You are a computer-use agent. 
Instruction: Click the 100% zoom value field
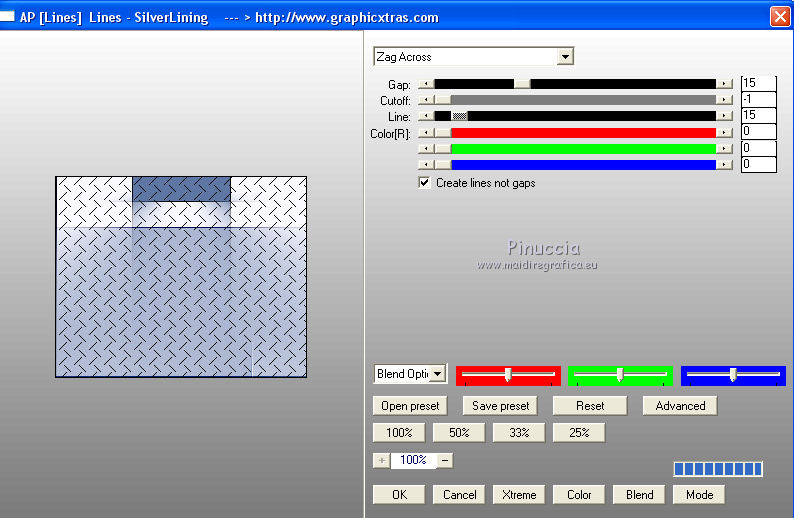coord(413,460)
